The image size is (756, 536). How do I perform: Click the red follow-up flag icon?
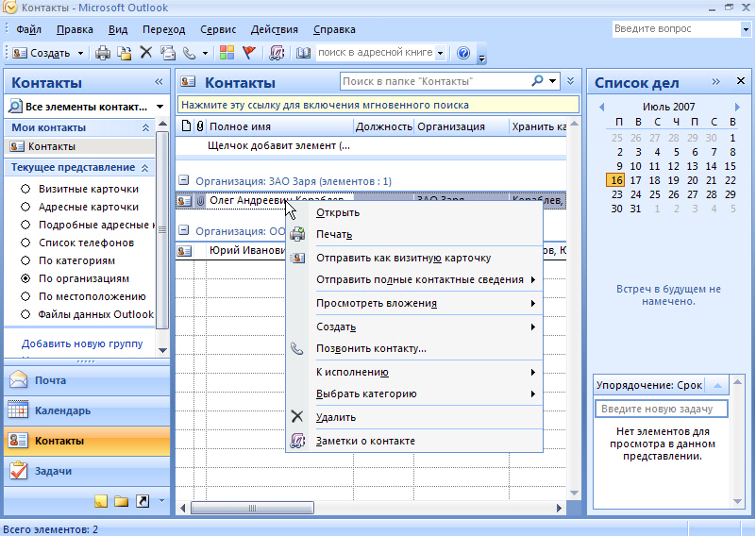pos(249,53)
